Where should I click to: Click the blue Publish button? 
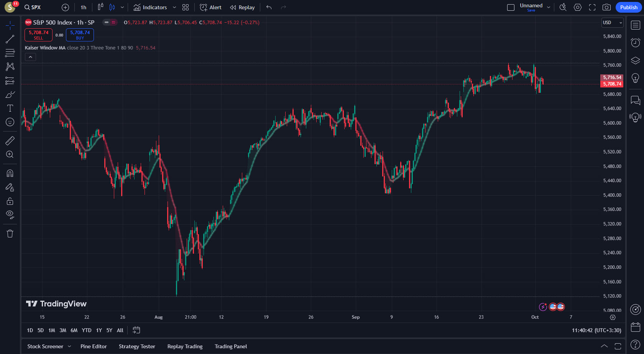pyautogui.click(x=628, y=7)
